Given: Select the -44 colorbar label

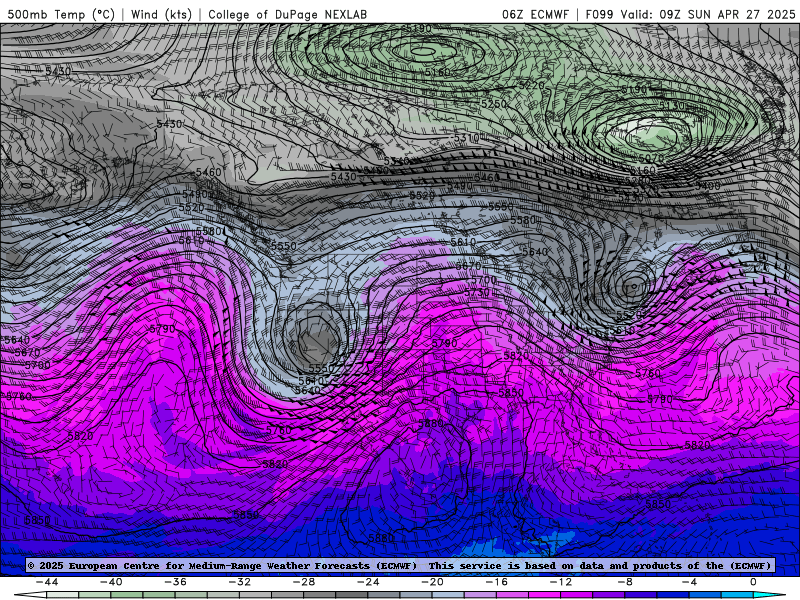Looking at the screenshot, I should (47, 582).
